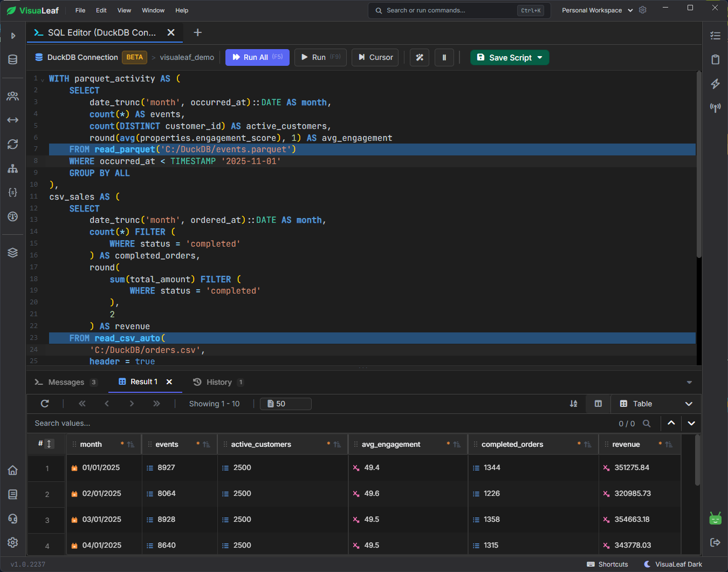The image size is (728, 572).
Task: Expand the left sidebar arrow
Action: (x=13, y=36)
